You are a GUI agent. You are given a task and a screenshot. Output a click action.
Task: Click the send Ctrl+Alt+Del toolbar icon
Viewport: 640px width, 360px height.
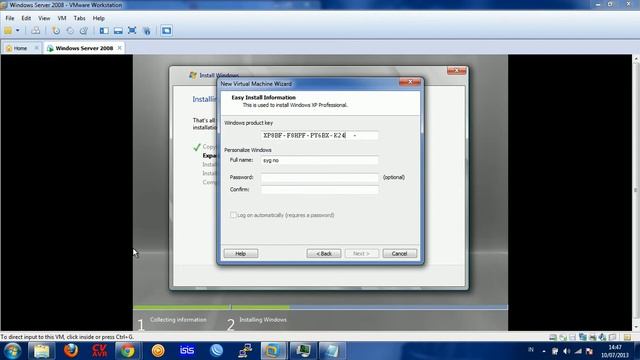pyautogui.click(x=36, y=31)
